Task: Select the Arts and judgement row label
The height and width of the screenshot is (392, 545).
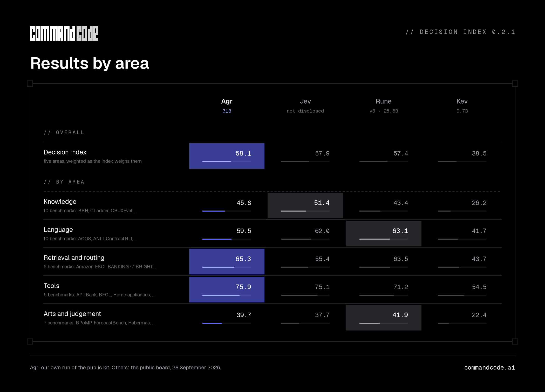Action: coord(72,314)
